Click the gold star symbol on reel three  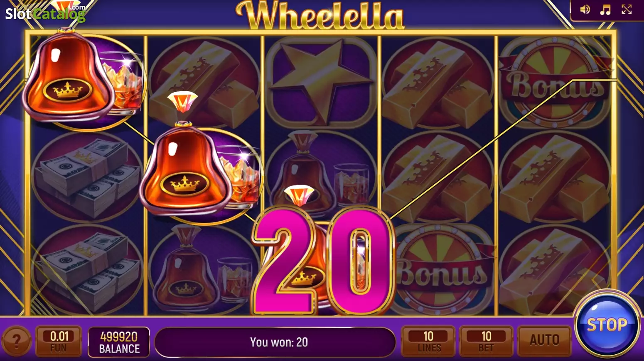(320, 82)
